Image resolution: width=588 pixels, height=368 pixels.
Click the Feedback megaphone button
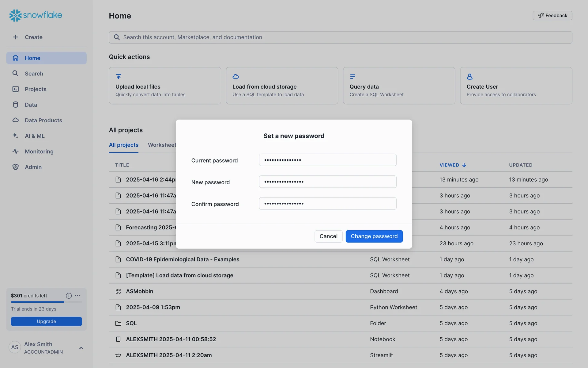tap(552, 16)
